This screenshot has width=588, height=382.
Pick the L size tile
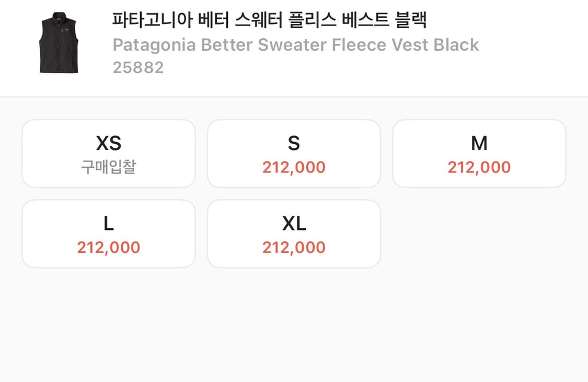[108, 233]
